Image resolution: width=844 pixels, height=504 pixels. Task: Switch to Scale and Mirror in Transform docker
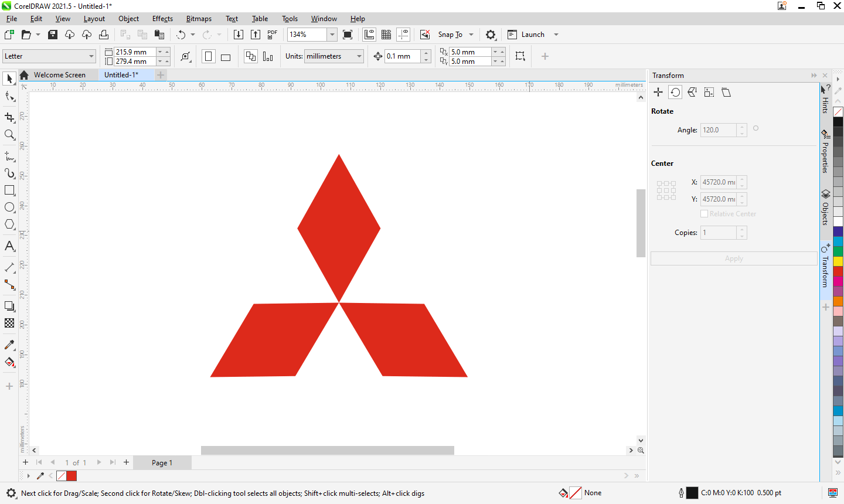click(692, 92)
